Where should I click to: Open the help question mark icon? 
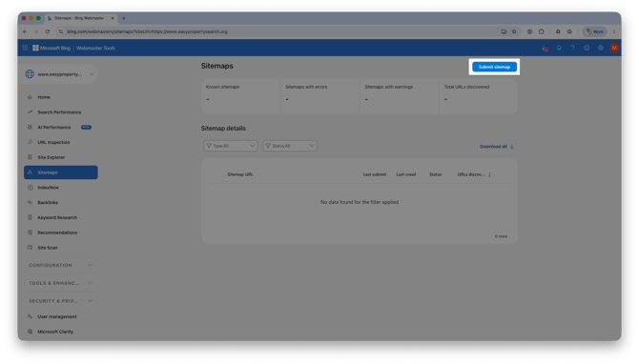point(572,48)
